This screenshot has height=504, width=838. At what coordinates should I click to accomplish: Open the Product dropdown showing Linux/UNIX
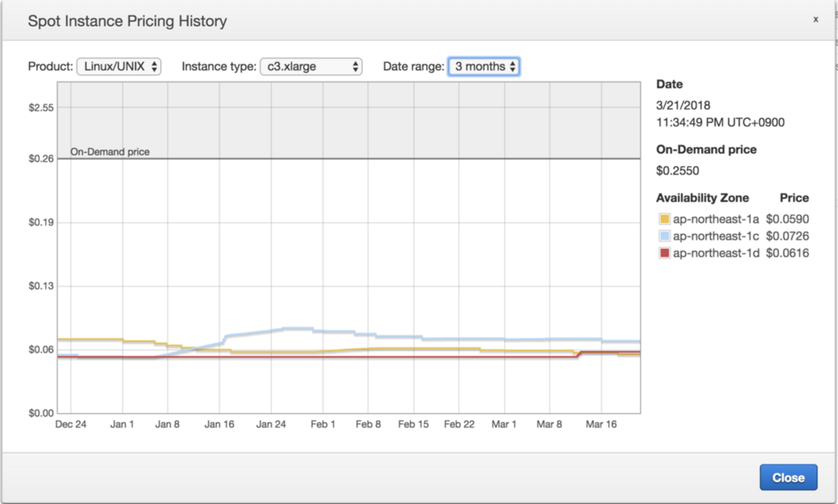click(119, 66)
